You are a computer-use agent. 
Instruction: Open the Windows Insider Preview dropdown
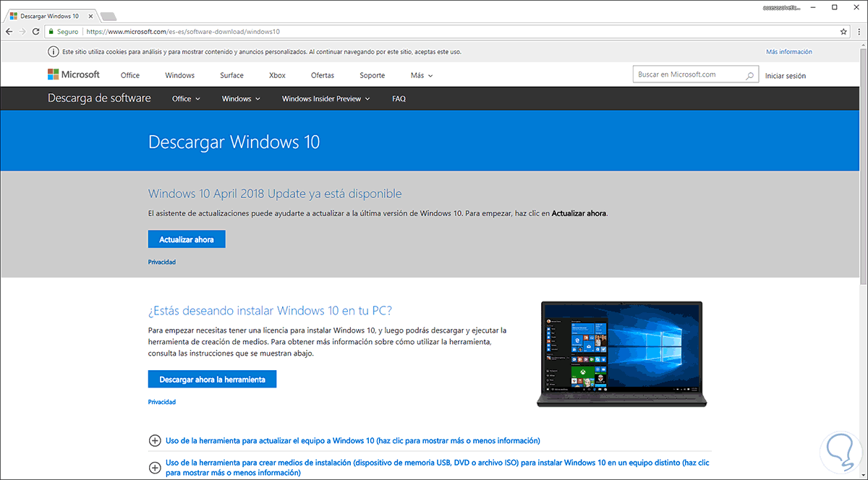pyautogui.click(x=325, y=98)
